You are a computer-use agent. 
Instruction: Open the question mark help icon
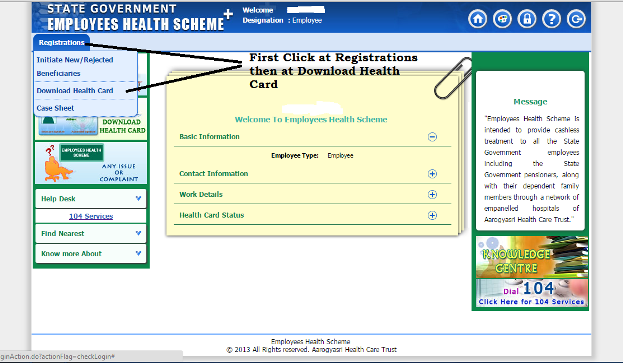(551, 19)
